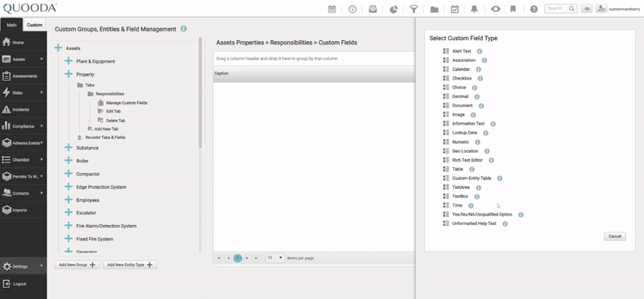This screenshot has width=644, height=299.
Task: Click Logout in sidebar
Action: [x=23, y=284]
